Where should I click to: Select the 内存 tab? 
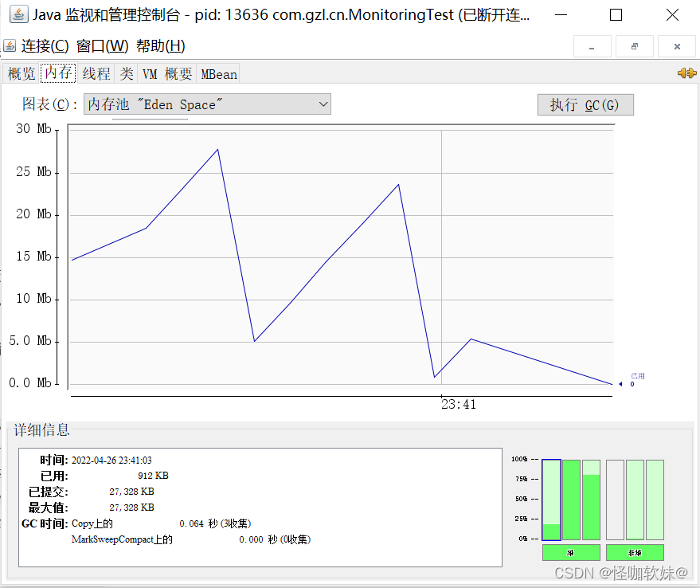click(x=58, y=73)
